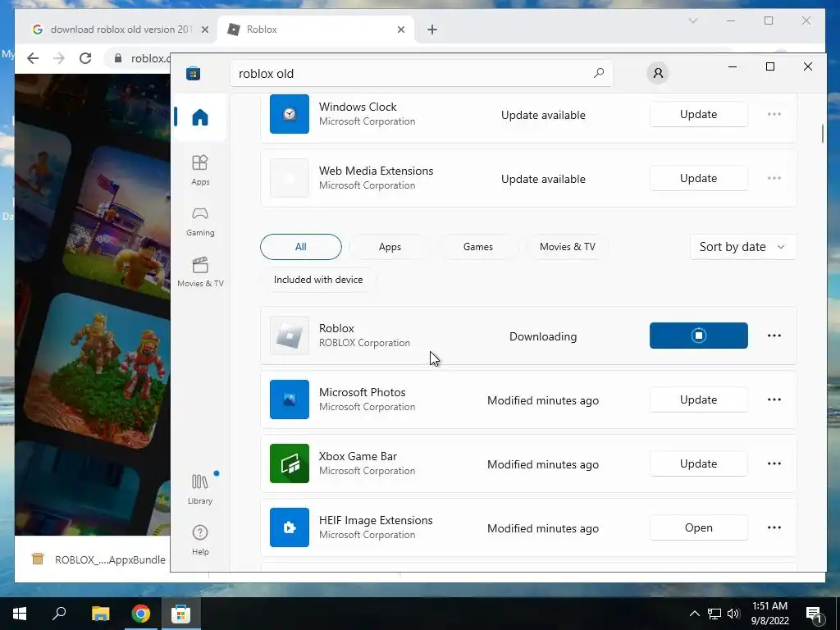The width and height of the screenshot is (840, 630).
Task: Update Web Media Extensions
Action: coord(698,178)
